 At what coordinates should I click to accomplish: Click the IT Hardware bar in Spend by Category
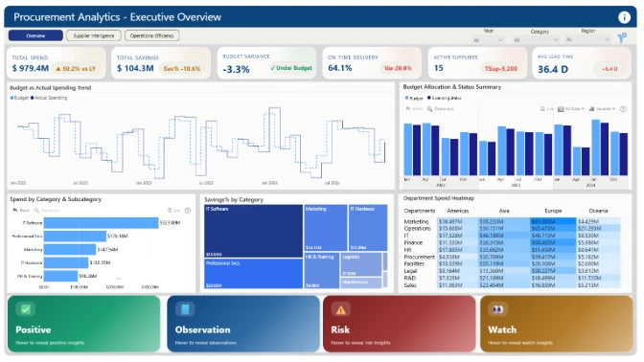pyautogui.click(x=66, y=262)
